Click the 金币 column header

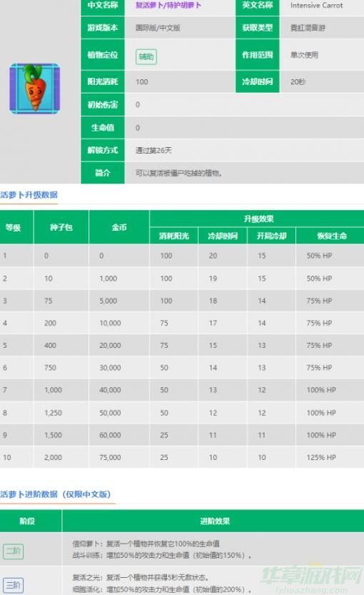pyautogui.click(x=119, y=227)
